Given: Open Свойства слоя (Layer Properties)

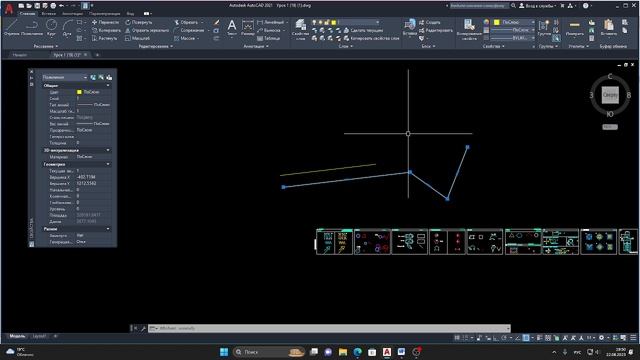Looking at the screenshot, I should (x=301, y=29).
